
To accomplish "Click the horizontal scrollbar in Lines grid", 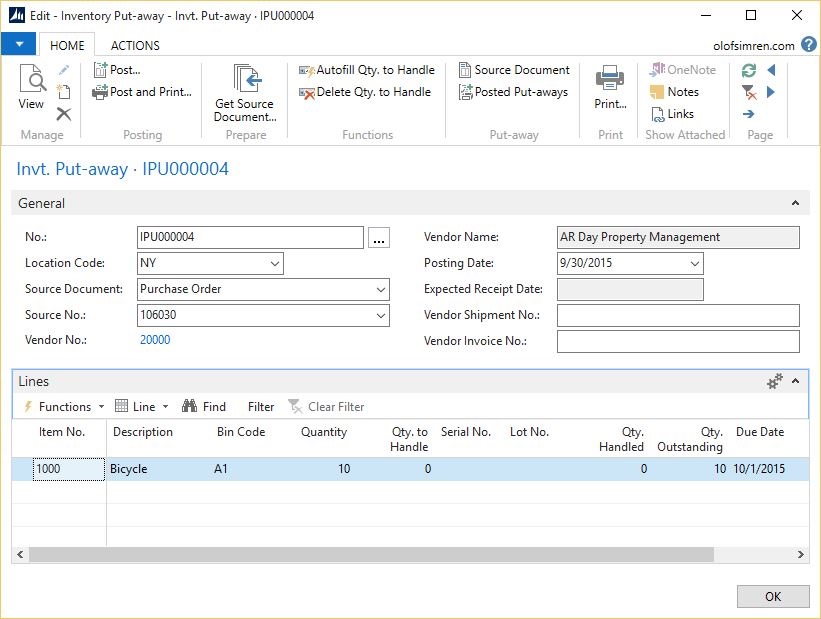I will (370, 555).
